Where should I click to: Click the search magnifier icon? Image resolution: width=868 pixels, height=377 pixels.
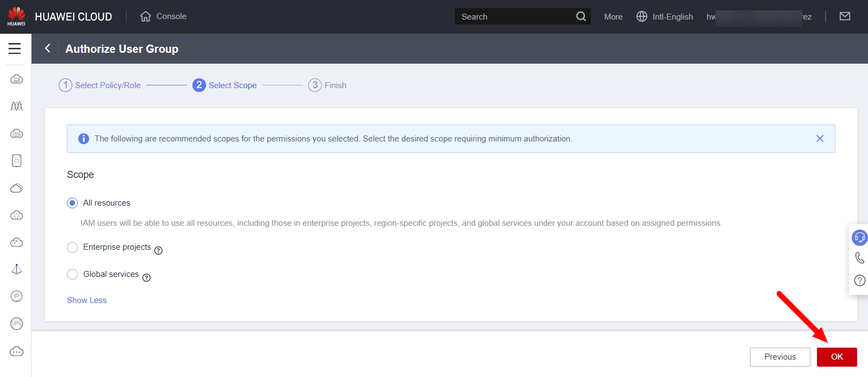pos(580,16)
